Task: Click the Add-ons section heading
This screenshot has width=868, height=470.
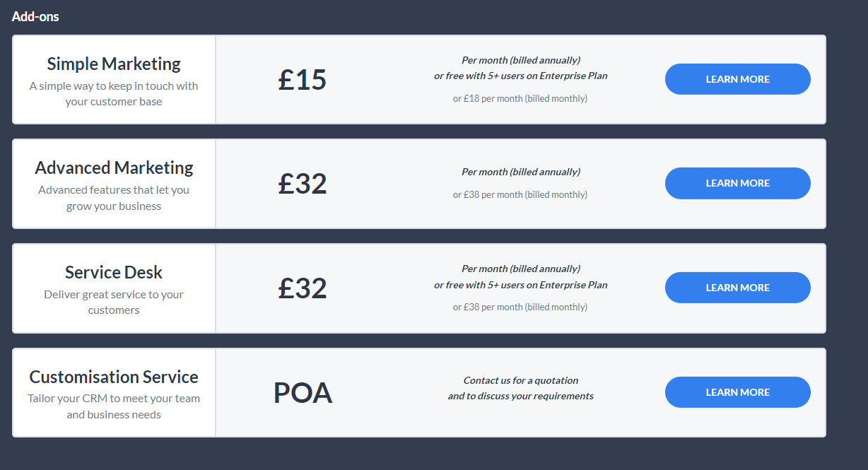Action: (x=35, y=16)
